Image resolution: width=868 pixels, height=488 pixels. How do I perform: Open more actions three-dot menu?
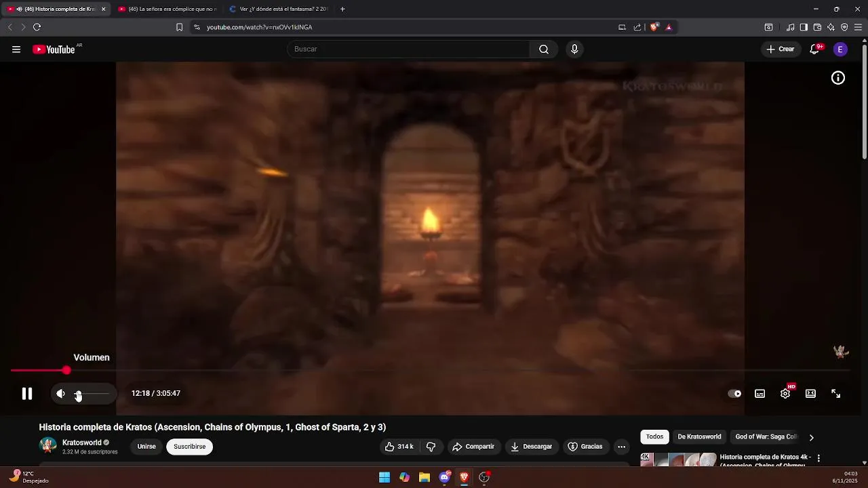(x=621, y=447)
